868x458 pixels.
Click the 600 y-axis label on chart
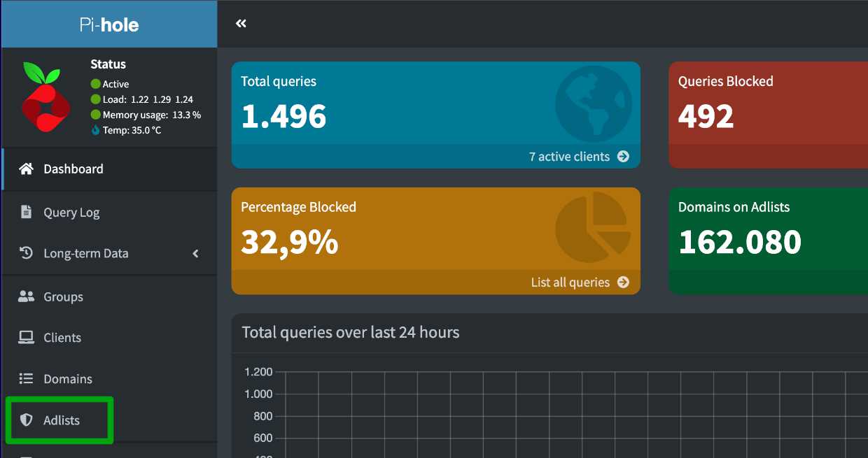click(263, 438)
